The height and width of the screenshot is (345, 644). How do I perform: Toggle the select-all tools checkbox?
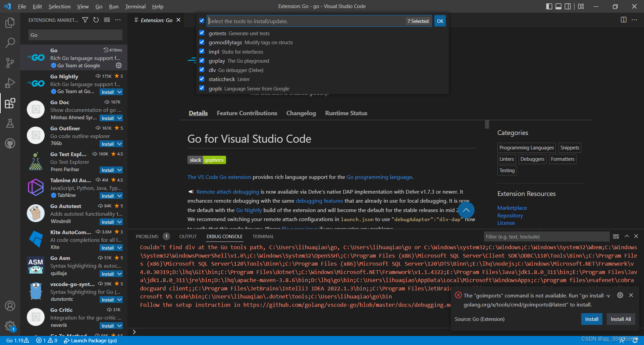coord(202,21)
